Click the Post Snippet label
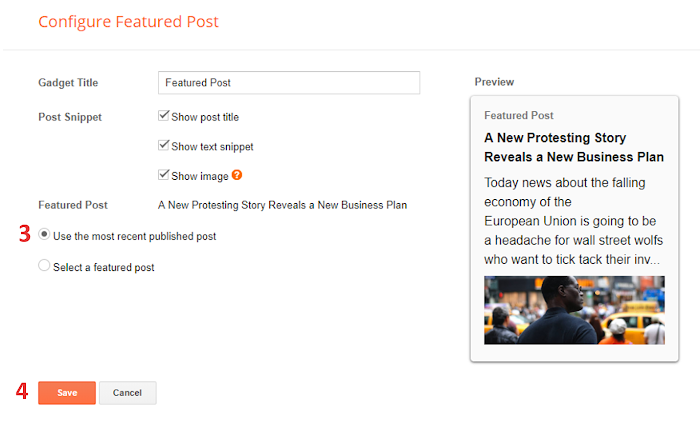This screenshot has width=700, height=423. [x=70, y=117]
